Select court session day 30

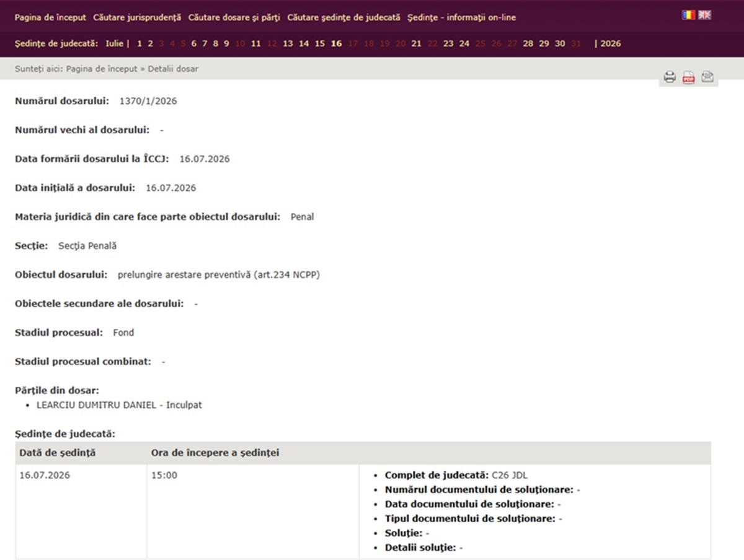(560, 43)
